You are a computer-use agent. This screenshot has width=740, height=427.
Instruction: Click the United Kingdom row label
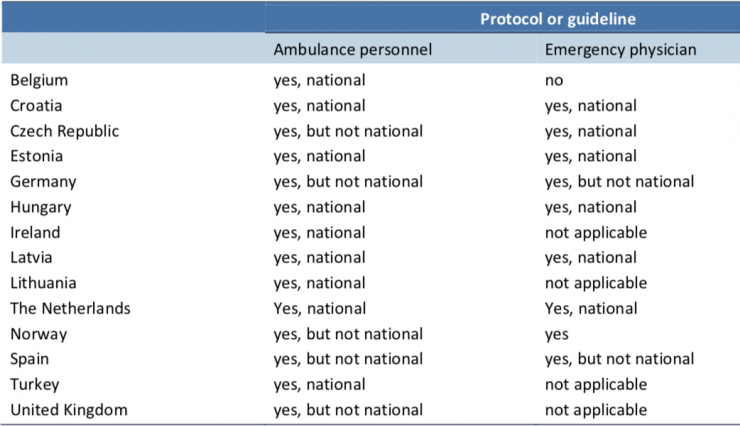click(69, 409)
